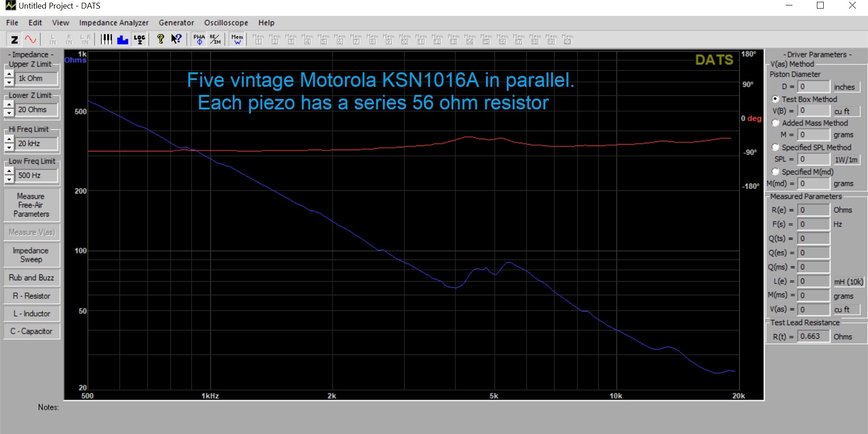Select memory slot Mem 1
The image size is (868, 434).
point(258,39)
